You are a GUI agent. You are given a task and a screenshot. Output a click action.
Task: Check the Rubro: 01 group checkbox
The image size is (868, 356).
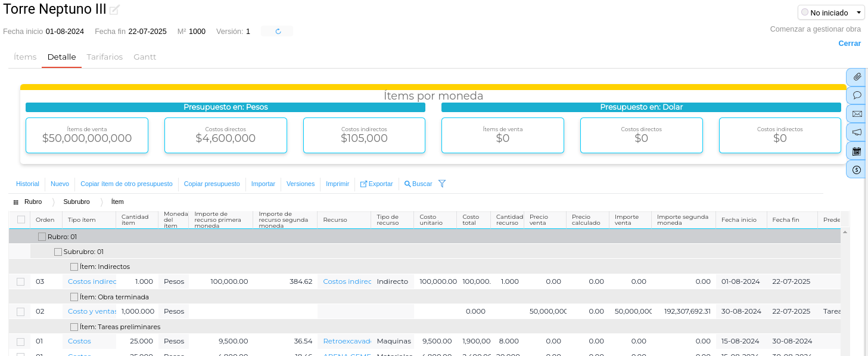coord(42,237)
